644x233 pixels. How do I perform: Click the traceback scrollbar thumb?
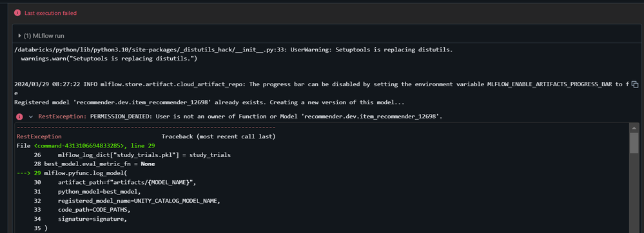point(634,143)
